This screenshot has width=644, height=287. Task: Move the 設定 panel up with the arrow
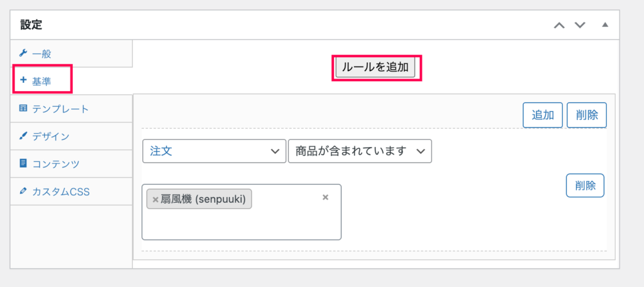pos(559,25)
